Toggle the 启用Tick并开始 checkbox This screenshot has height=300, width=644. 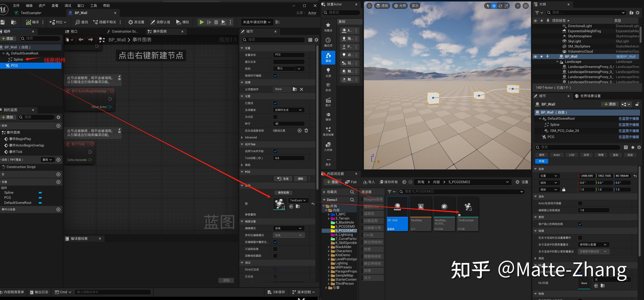(x=275, y=151)
